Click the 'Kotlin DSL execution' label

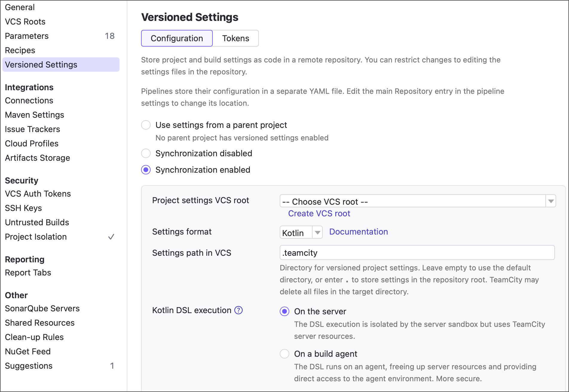click(192, 310)
